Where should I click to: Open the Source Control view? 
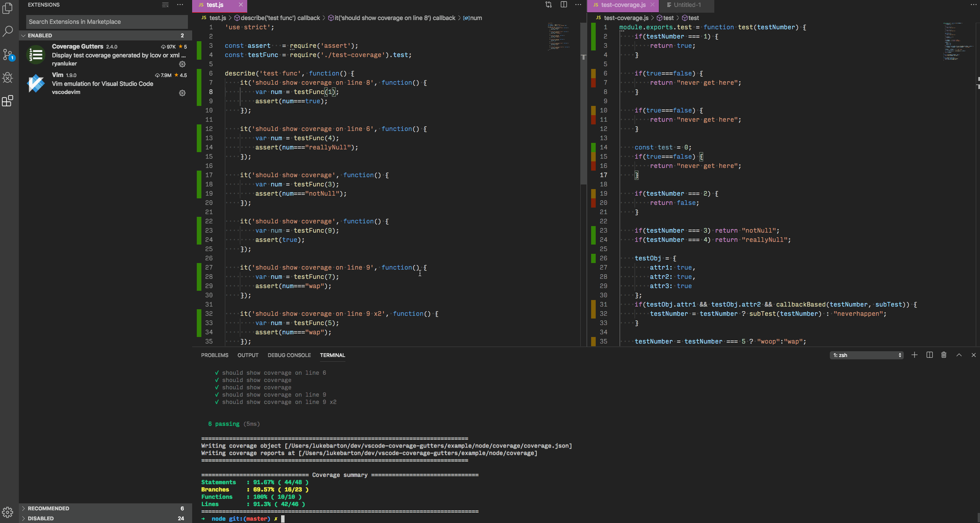click(x=8, y=55)
